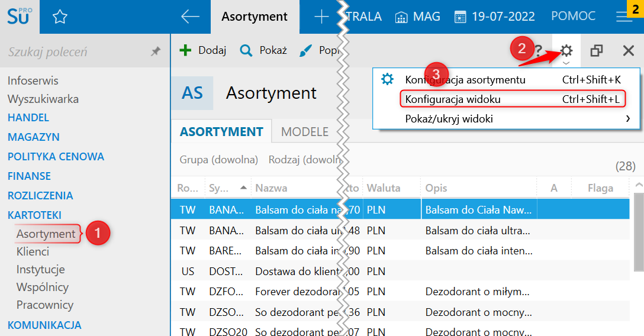Expand the KOMUNIKACJA section
Viewport: 644px width, 336px height.
coord(44,325)
